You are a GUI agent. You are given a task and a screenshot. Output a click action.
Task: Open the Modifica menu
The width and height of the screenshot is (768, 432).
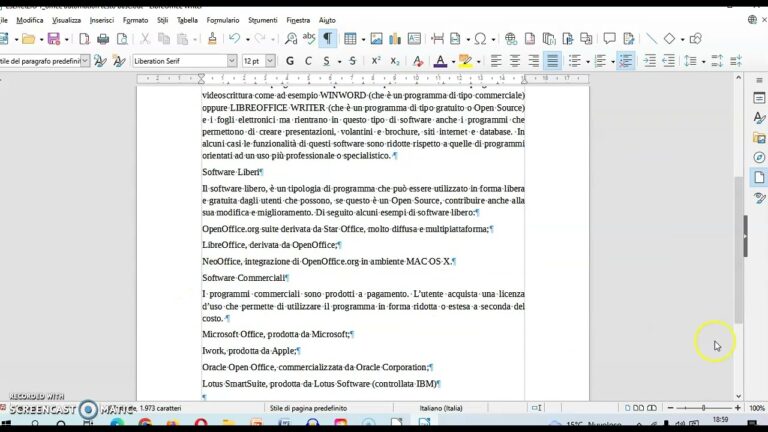tap(30, 20)
